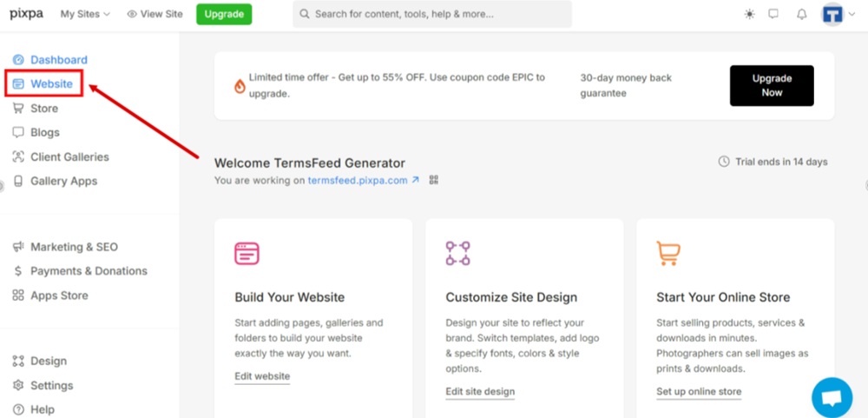Open the notifications bell

coord(801,15)
